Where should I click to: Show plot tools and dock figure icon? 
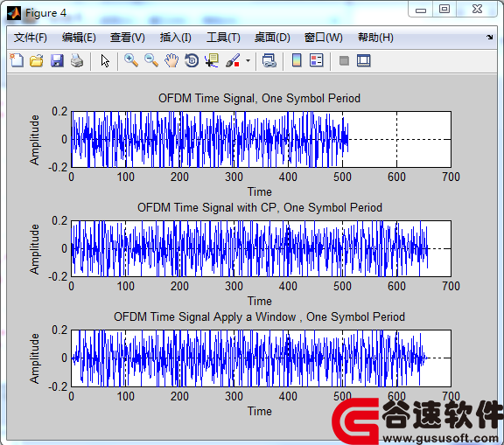tap(364, 60)
